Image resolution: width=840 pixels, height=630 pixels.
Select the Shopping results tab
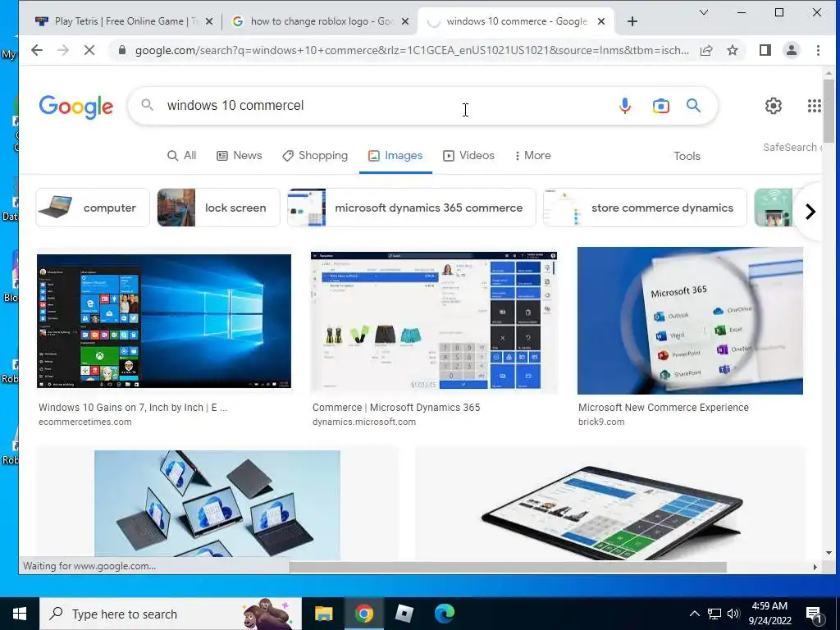click(x=315, y=155)
